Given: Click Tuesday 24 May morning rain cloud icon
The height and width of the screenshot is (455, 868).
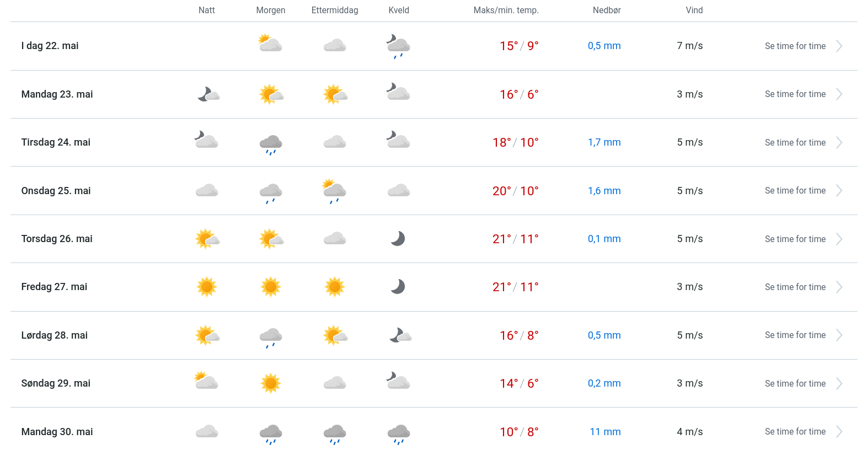Looking at the screenshot, I should [271, 143].
